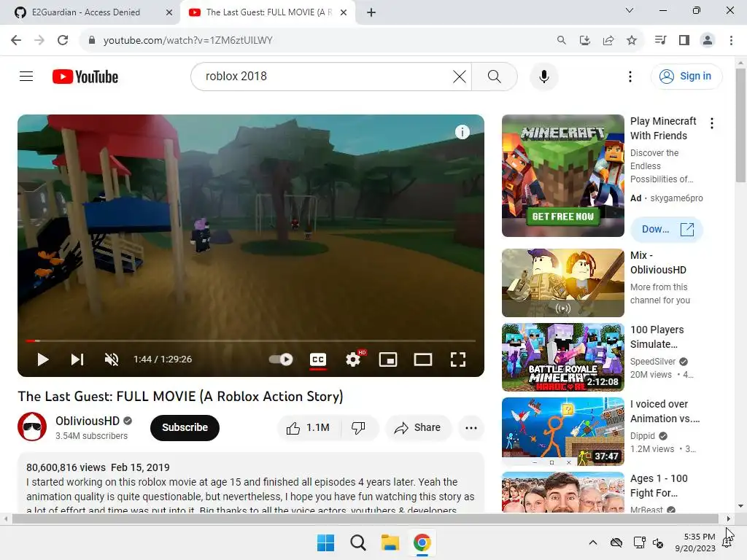This screenshot has width=747, height=560.
Task: Open the video info card icon
Action: click(x=462, y=132)
